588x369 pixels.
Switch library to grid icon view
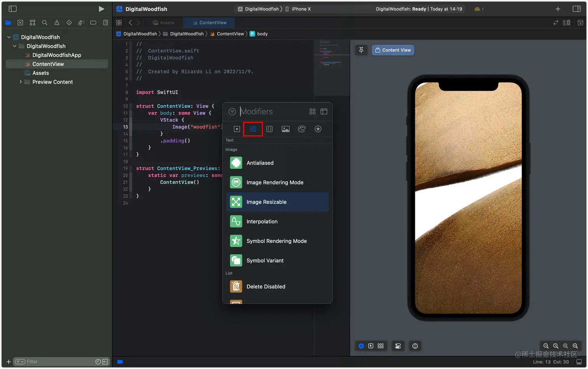312,111
